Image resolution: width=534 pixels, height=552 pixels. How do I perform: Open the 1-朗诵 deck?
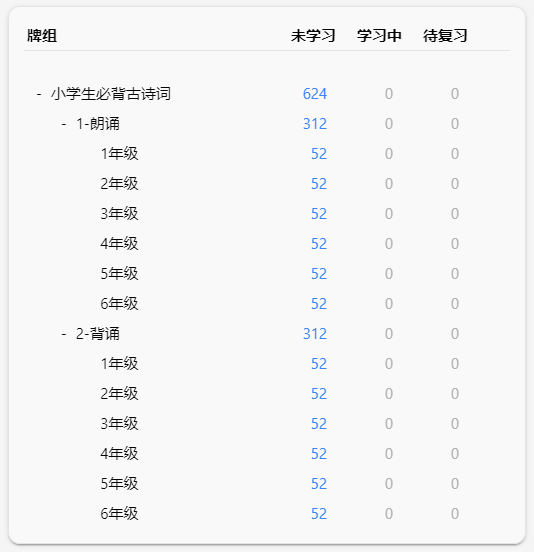click(x=98, y=124)
